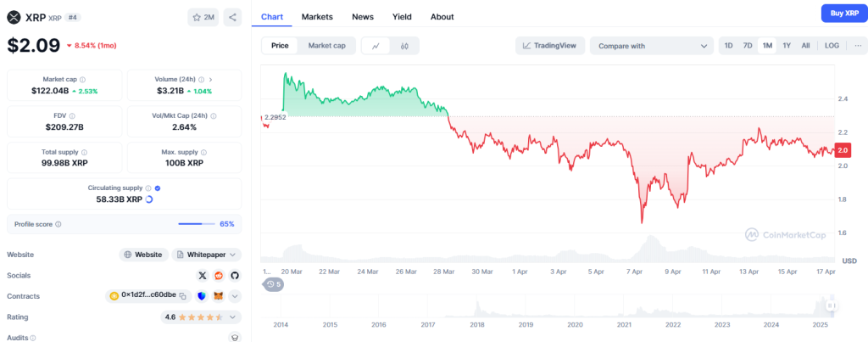Open the Markets tab
The width and height of the screenshot is (868, 342).
click(x=317, y=17)
